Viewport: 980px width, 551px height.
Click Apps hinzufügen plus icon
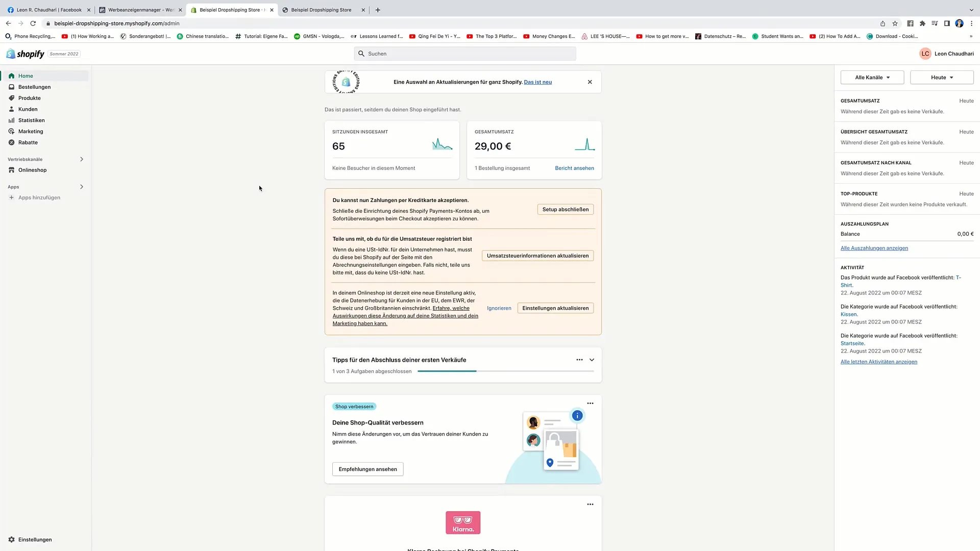coord(11,197)
